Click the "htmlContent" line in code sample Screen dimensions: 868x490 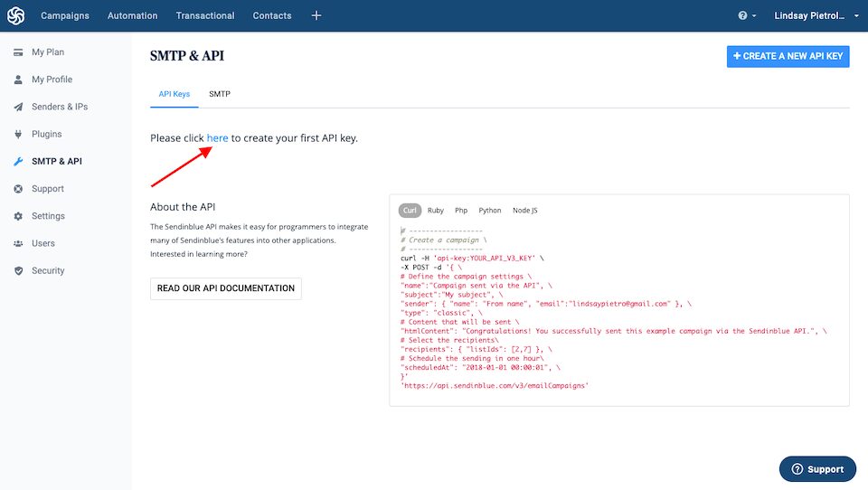613,331
